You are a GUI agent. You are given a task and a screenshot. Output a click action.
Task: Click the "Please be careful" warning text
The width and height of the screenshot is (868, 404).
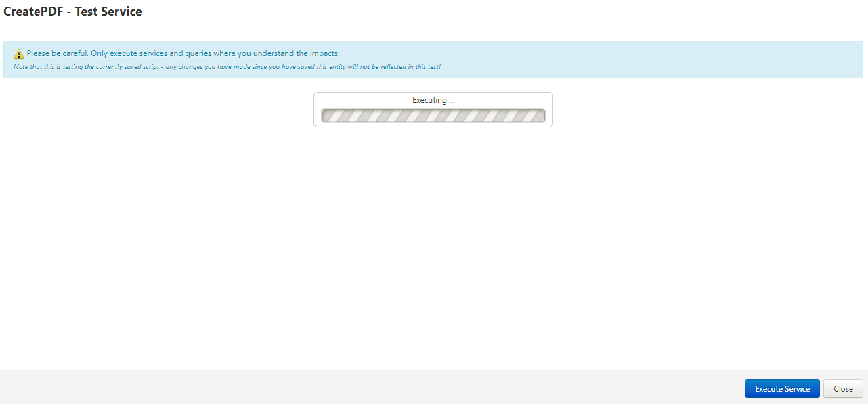click(x=183, y=53)
